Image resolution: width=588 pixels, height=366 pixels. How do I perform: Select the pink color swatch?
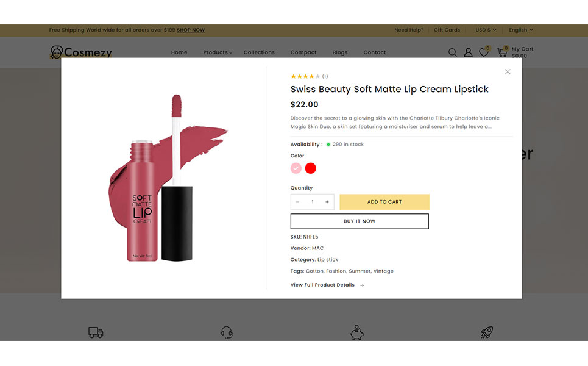tap(296, 168)
